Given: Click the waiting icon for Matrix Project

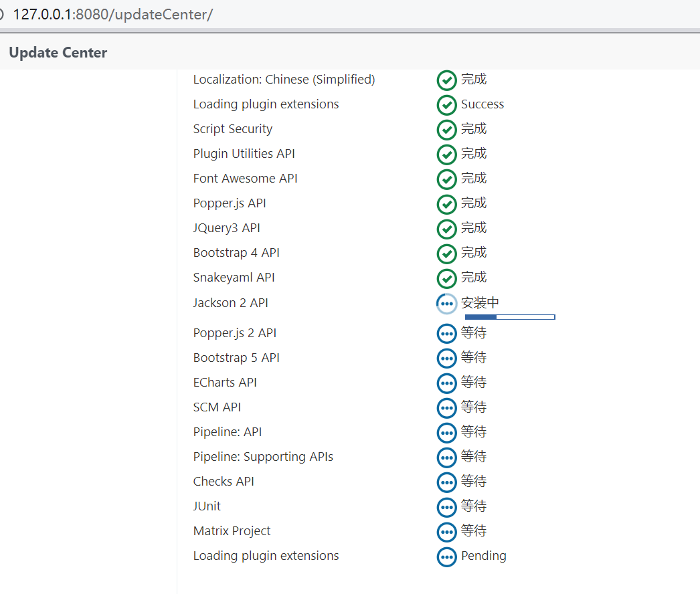Looking at the screenshot, I should coord(446,532).
